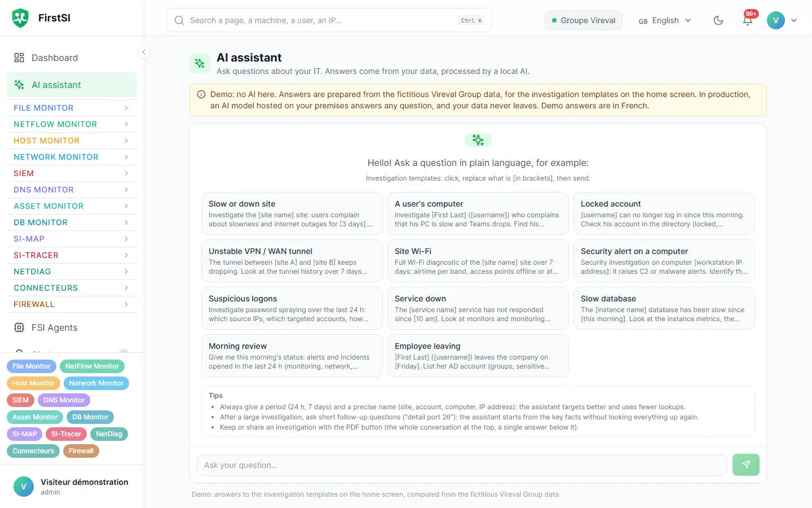Screen dimensions: 812x508
Task: Click the red SIEM tag pill
Action: pyautogui.click(x=20, y=400)
